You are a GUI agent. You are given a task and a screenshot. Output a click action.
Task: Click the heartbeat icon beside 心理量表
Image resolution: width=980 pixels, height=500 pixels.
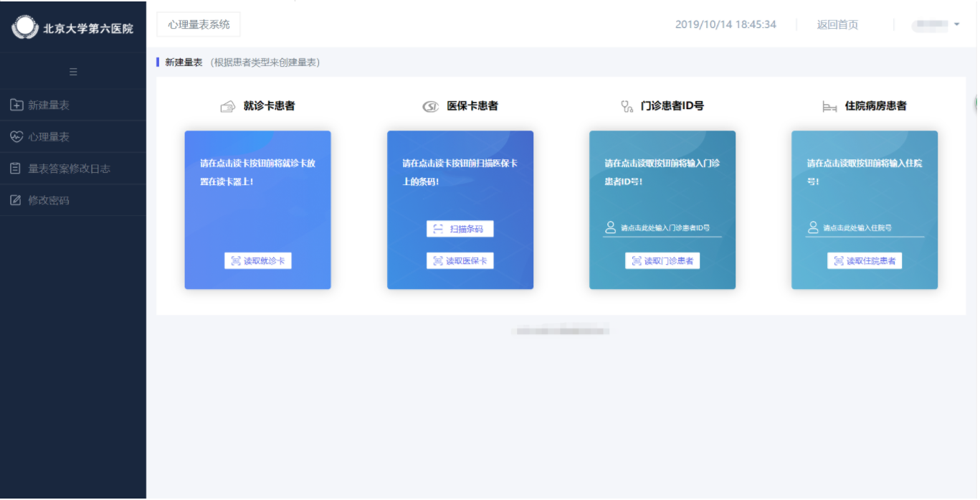[x=16, y=136]
